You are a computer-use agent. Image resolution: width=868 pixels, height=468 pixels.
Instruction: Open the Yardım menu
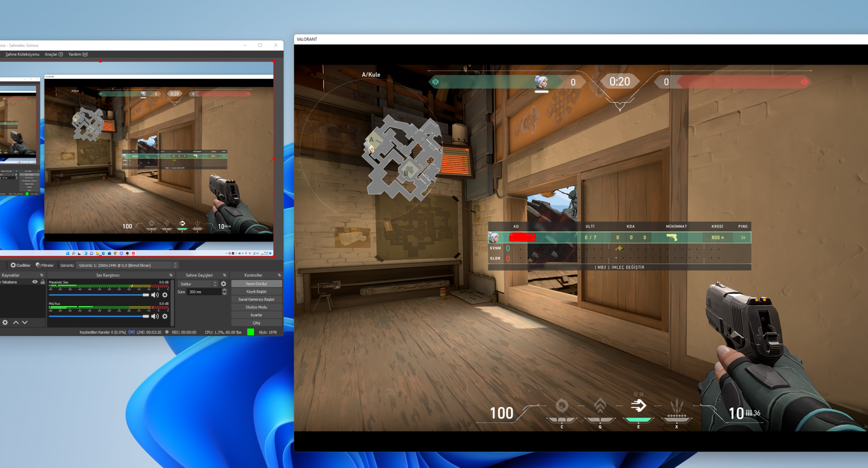point(78,54)
